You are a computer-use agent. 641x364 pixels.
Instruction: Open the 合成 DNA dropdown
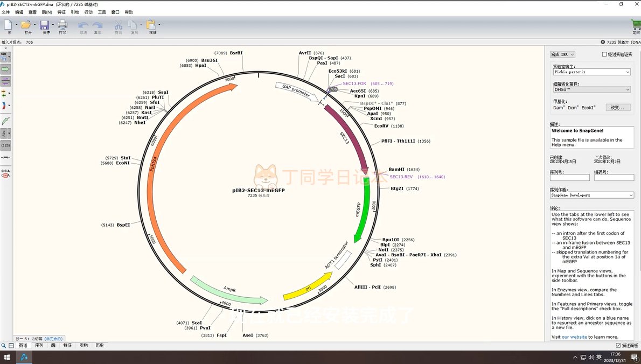(x=562, y=54)
